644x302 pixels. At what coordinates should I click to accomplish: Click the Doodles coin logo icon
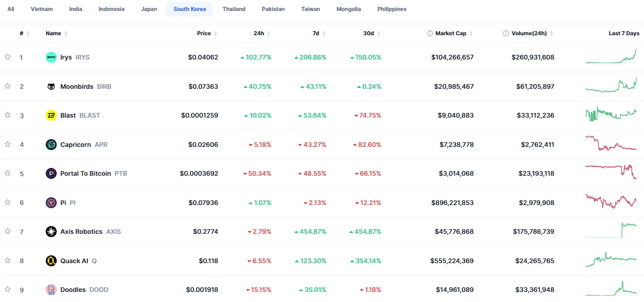[x=51, y=290]
